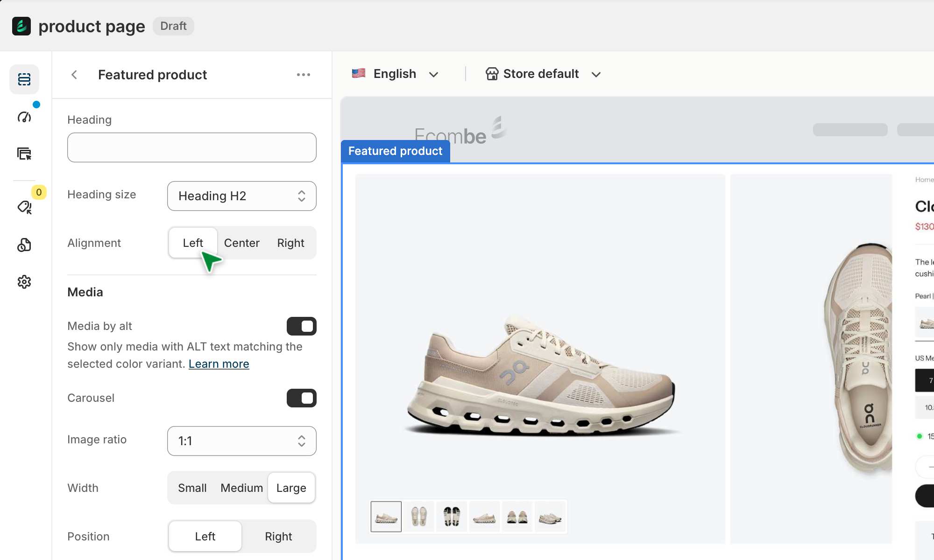Open the Learn more link
Image resolution: width=934 pixels, height=560 pixels.
(219, 364)
